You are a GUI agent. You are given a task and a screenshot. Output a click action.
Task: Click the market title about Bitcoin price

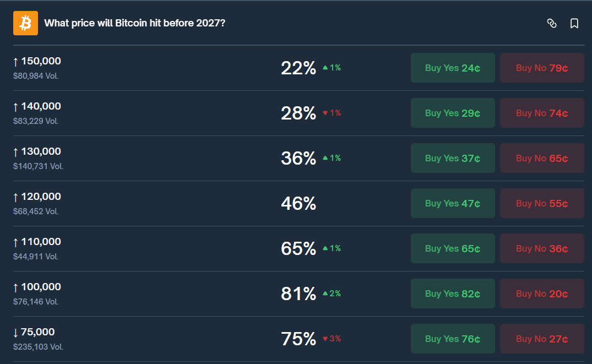point(134,23)
